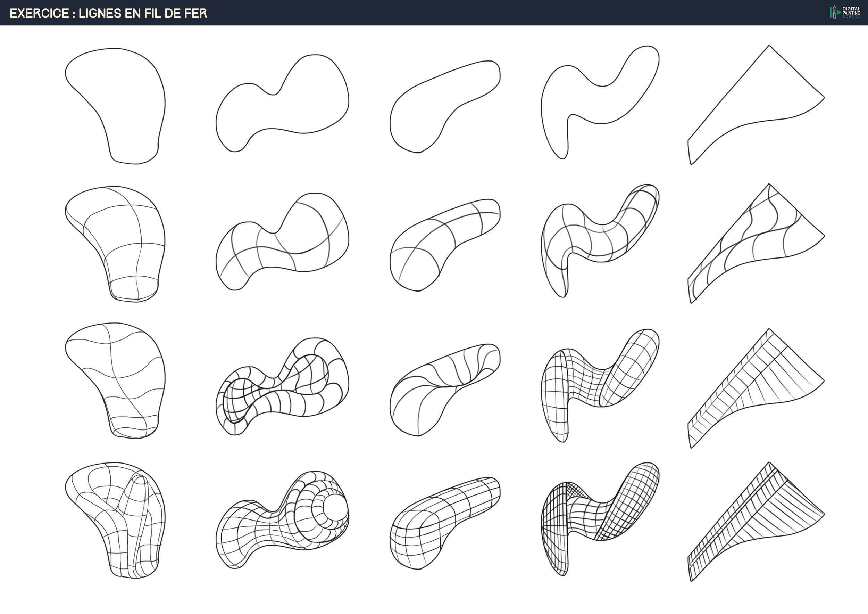Image resolution: width=868 pixels, height=614 pixels.
Task: Click the empty S-shaped squiggle outline, top row
Action: (x=601, y=102)
